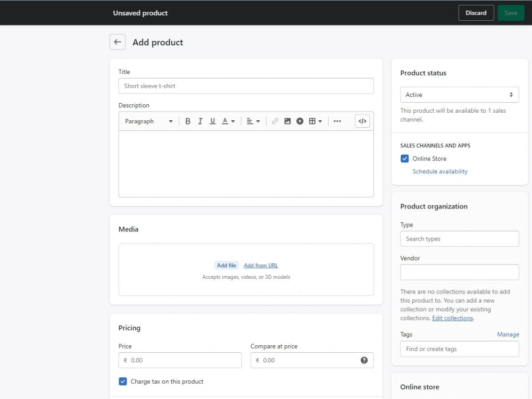The image size is (532, 399).
Task: Focus the Price input field
Action: pyautogui.click(x=180, y=360)
